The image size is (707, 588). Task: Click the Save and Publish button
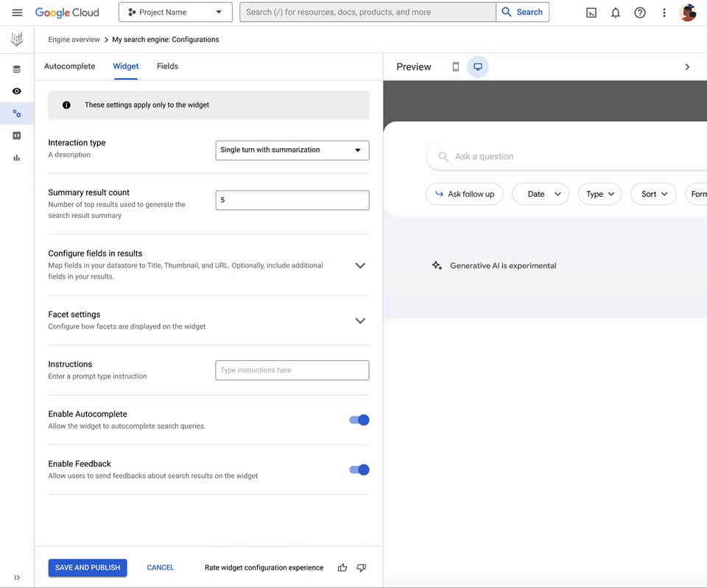(x=88, y=568)
